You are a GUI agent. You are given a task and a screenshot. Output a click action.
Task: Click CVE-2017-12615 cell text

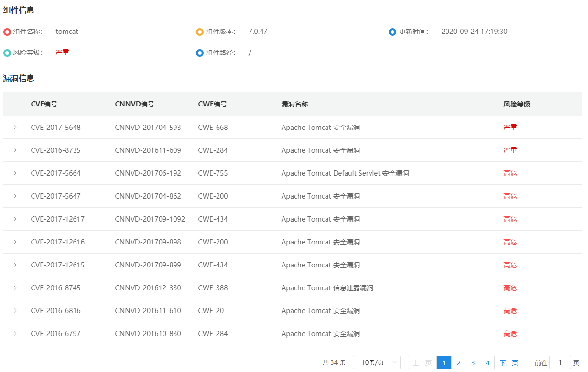pos(58,265)
